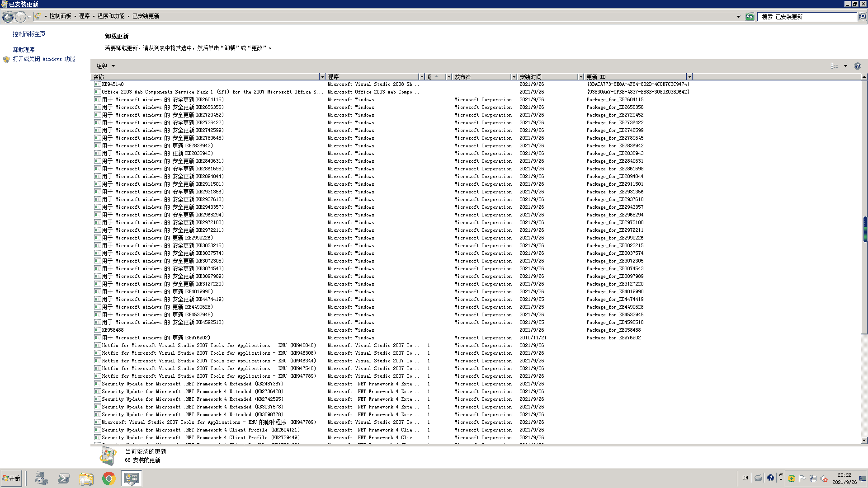Sort by 更新 ID column header

636,77
